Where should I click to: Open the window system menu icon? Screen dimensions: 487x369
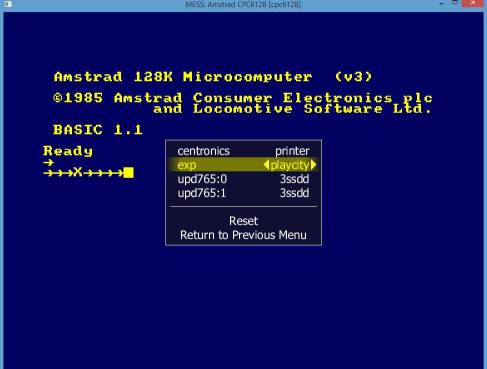(x=8, y=4)
